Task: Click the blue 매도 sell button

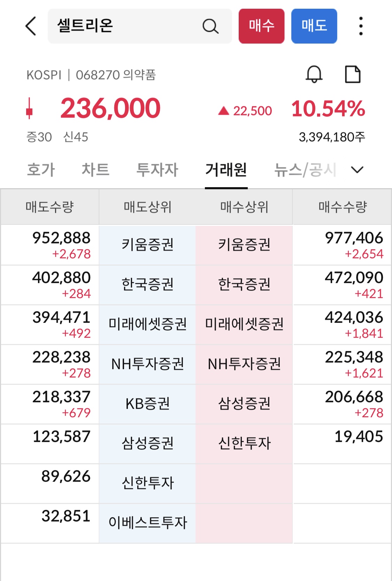Action: [314, 26]
